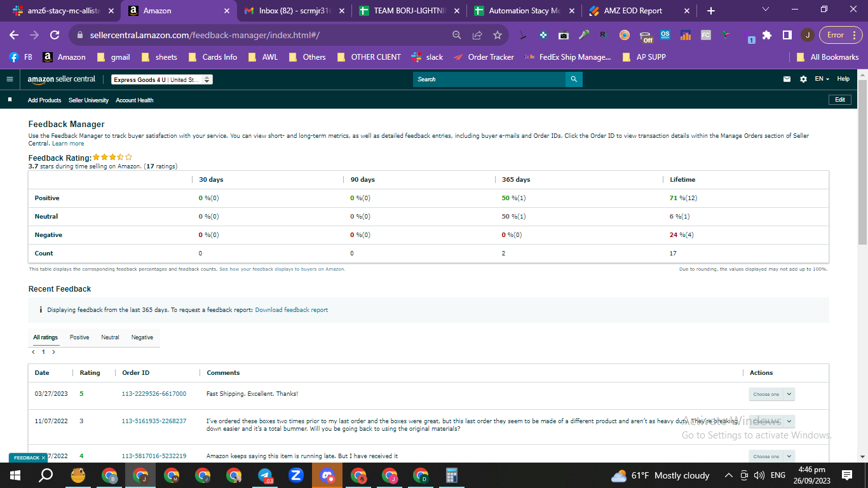Open the Seller University link
The image size is (868, 488).
click(88, 100)
